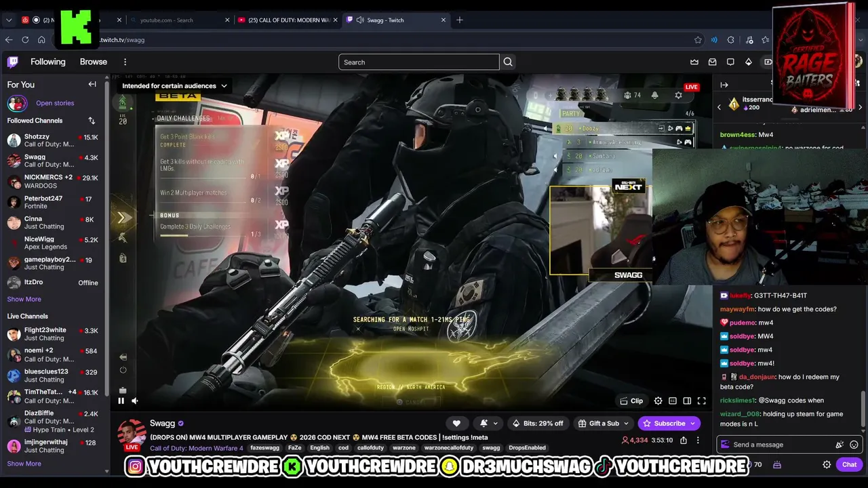Follow Swagg with the heart button
This screenshot has height=488, width=868.
456,423
